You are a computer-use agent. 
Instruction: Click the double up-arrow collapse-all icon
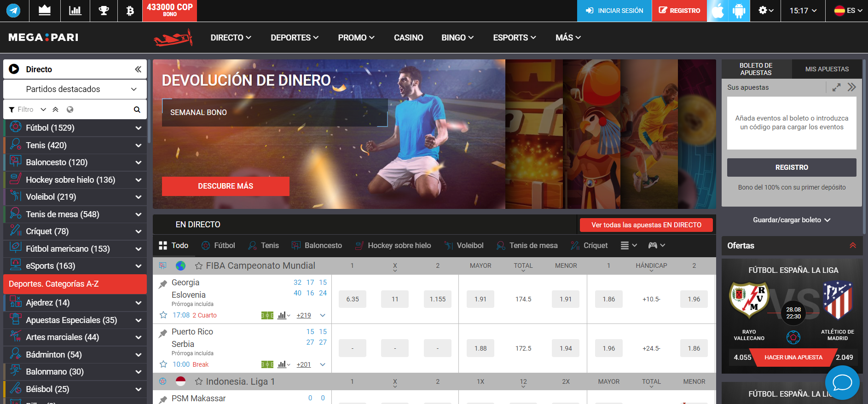pos(56,110)
